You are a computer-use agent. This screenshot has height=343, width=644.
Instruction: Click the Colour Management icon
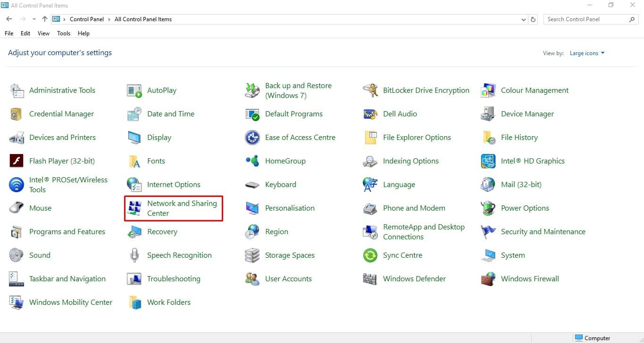[x=488, y=90]
